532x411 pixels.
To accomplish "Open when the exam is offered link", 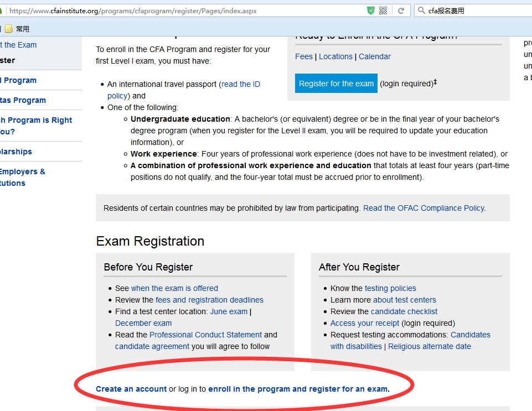I will 174,288.
